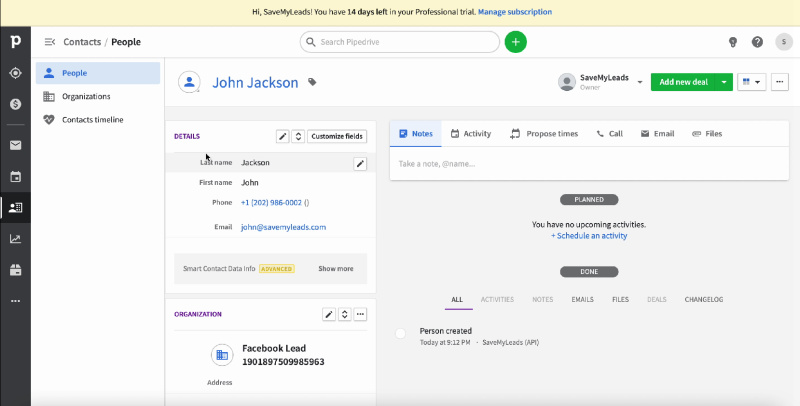
Task: Open Pipedrive logo home
Action: [x=15, y=42]
